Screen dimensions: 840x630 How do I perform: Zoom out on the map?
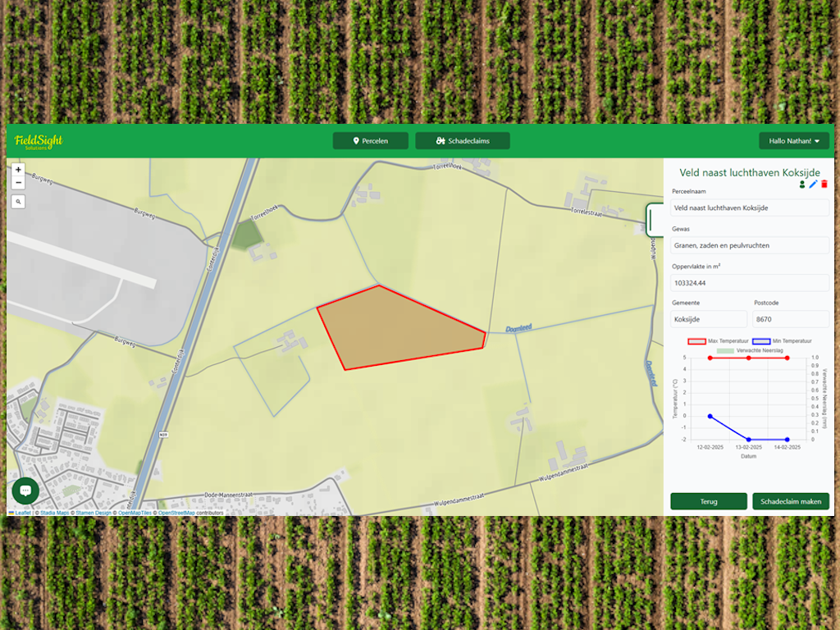pyautogui.click(x=18, y=183)
